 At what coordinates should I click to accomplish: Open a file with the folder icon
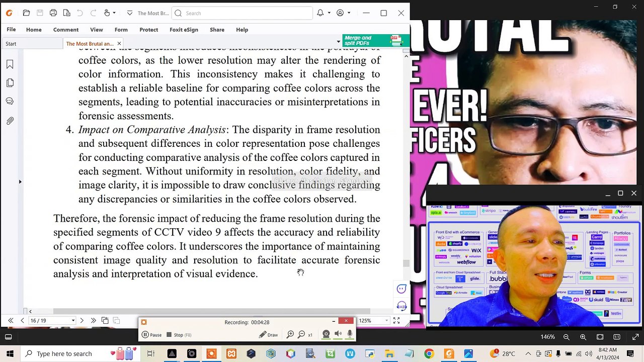[26, 13]
